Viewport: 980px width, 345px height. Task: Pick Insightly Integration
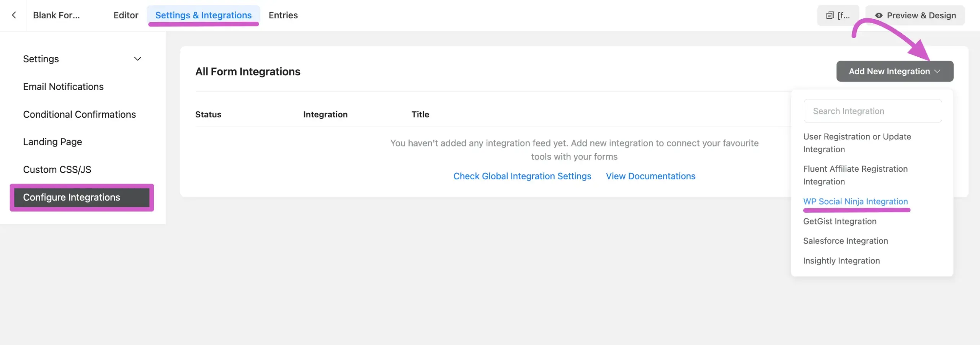841,260
